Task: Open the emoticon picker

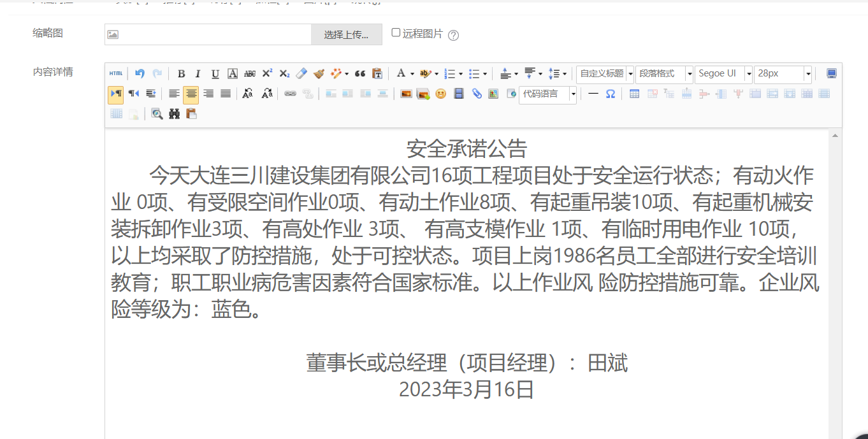Action: (440, 94)
